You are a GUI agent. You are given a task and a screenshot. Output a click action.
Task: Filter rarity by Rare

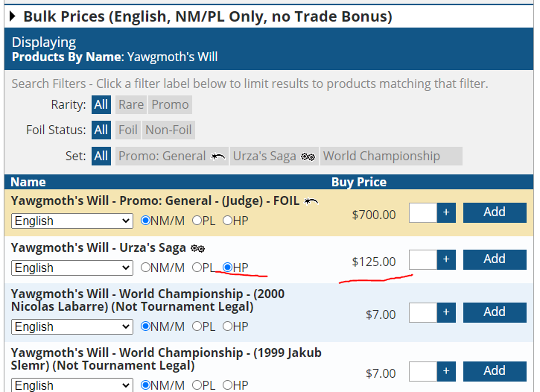[x=131, y=104]
